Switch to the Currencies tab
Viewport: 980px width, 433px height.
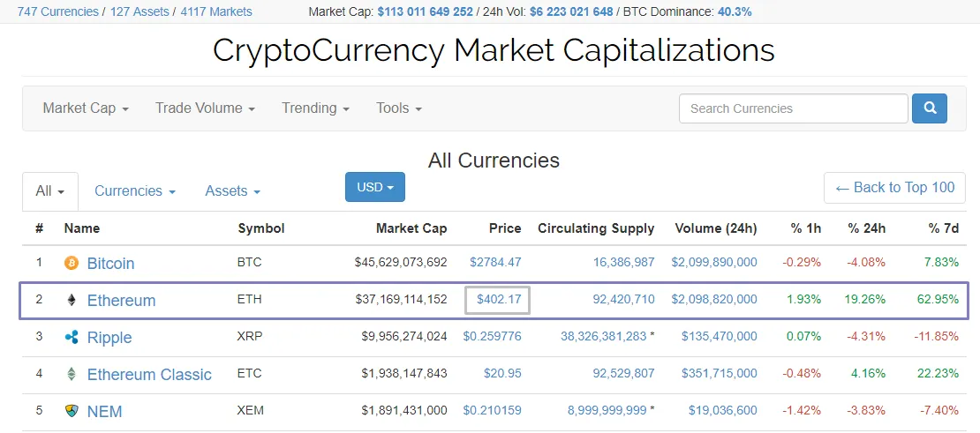point(134,191)
